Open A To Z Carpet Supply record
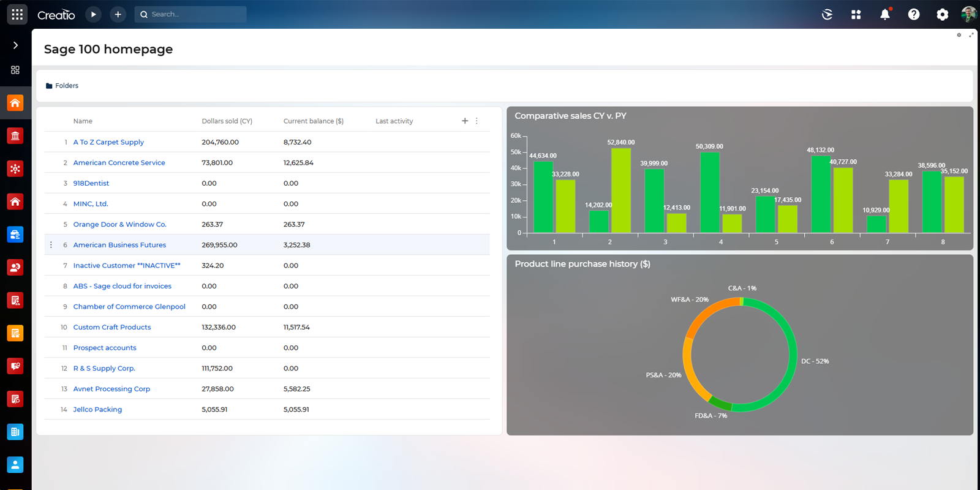980x490 pixels. point(108,142)
